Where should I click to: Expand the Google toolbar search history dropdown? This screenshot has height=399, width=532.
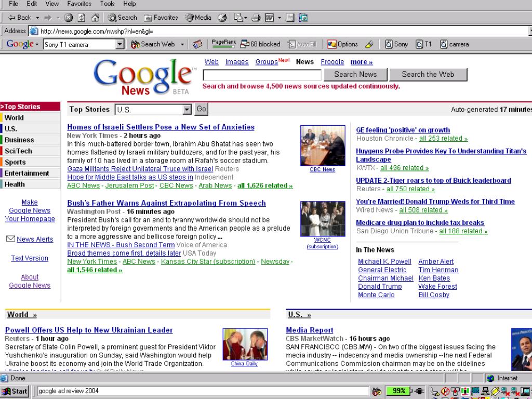point(120,45)
